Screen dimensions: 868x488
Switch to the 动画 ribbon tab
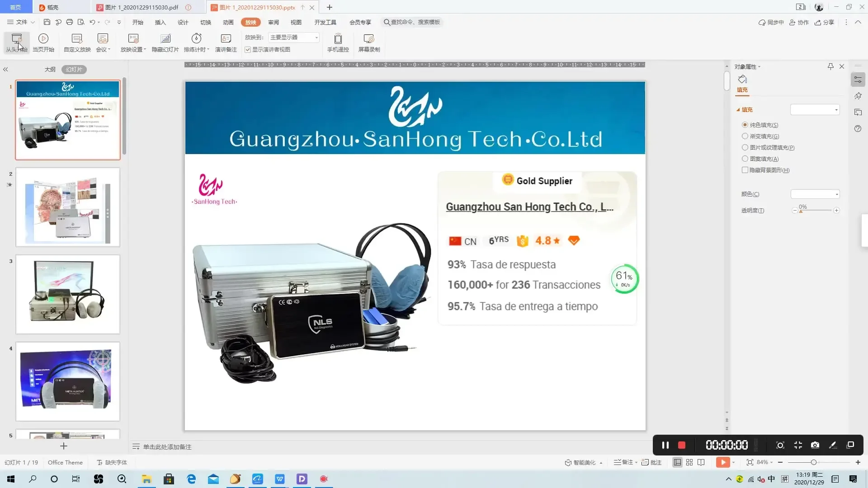pos(228,22)
